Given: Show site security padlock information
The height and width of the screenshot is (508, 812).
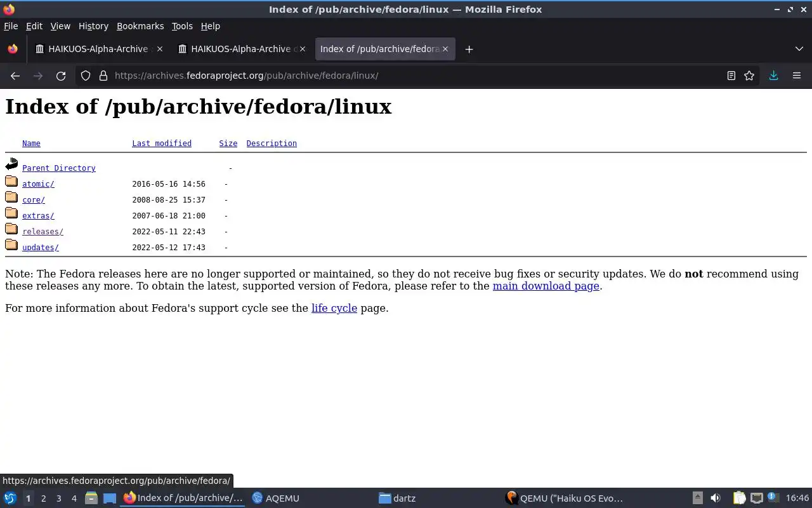Looking at the screenshot, I should [103, 76].
